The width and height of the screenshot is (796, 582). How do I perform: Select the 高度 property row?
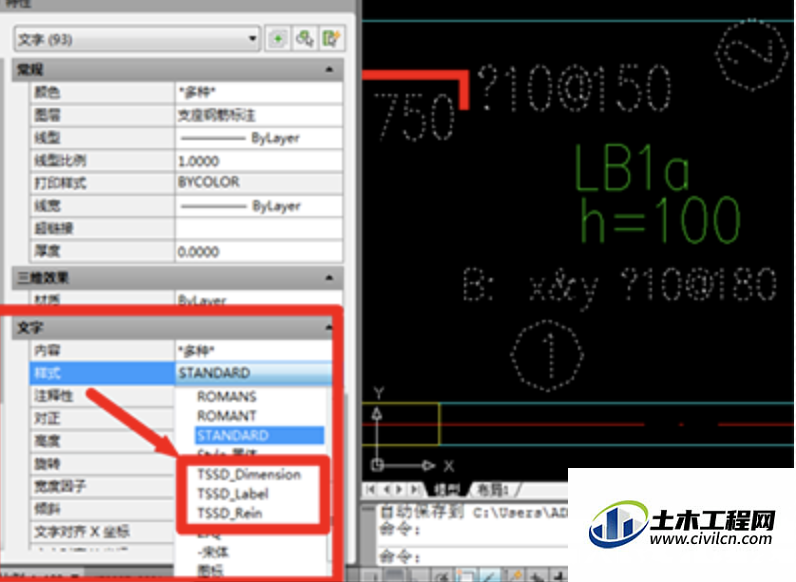[102, 441]
